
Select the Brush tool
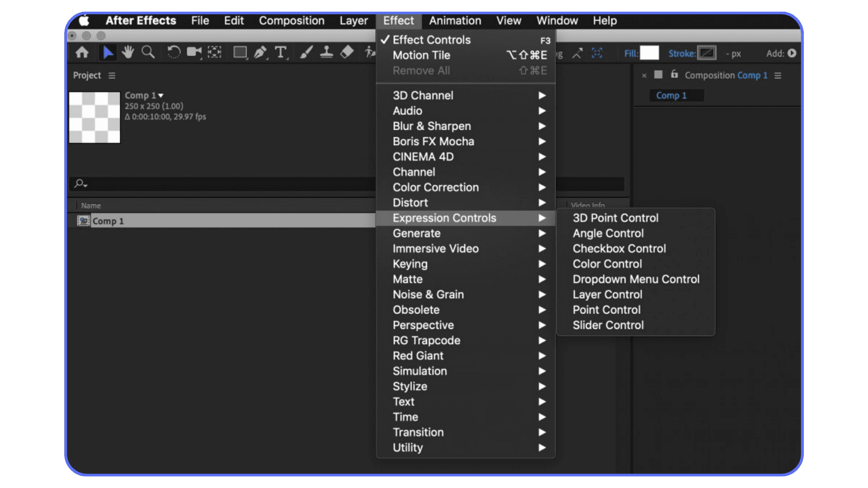coord(307,52)
